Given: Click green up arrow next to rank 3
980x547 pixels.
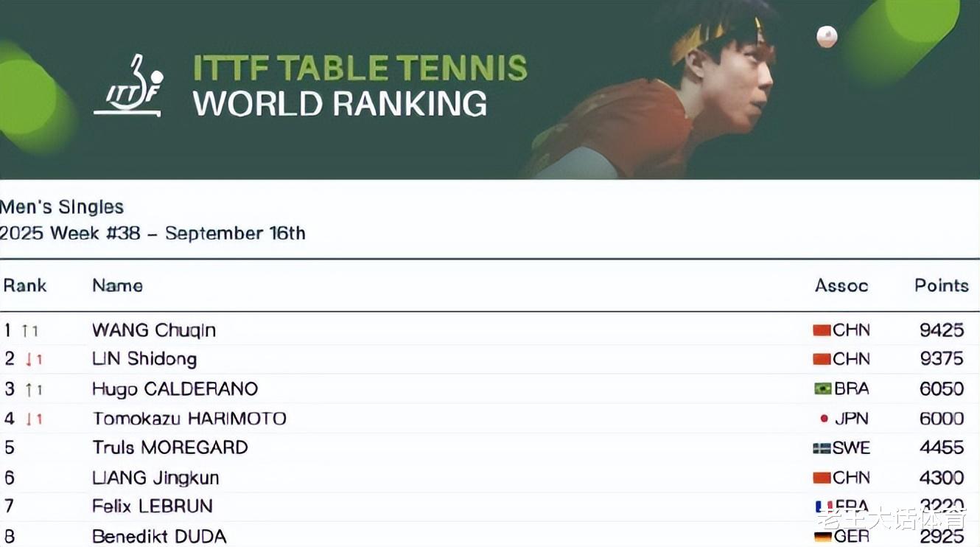Looking at the screenshot, I should (x=29, y=389).
